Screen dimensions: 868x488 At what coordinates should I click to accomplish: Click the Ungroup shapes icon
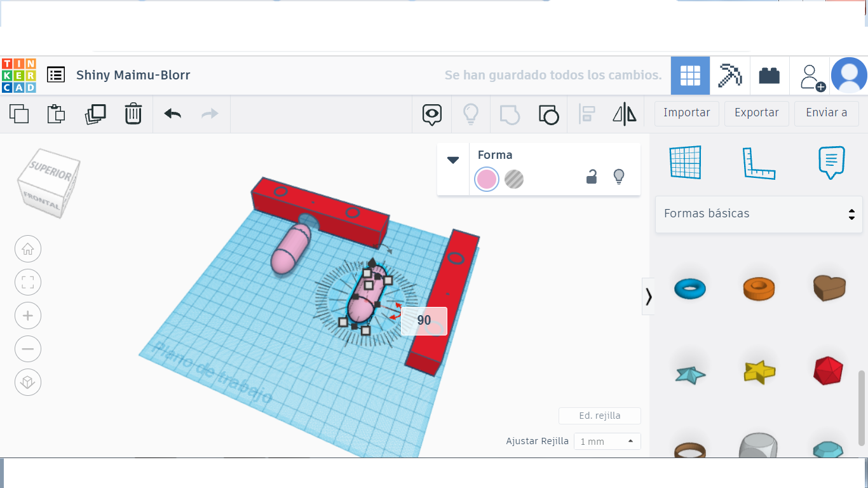coord(548,114)
